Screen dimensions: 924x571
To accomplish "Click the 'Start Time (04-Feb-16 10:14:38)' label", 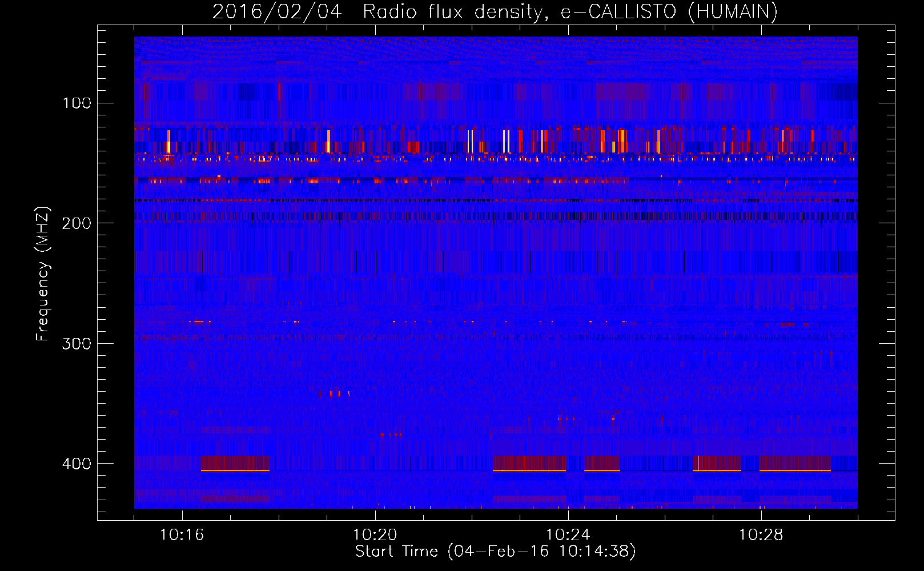I will click(495, 552).
